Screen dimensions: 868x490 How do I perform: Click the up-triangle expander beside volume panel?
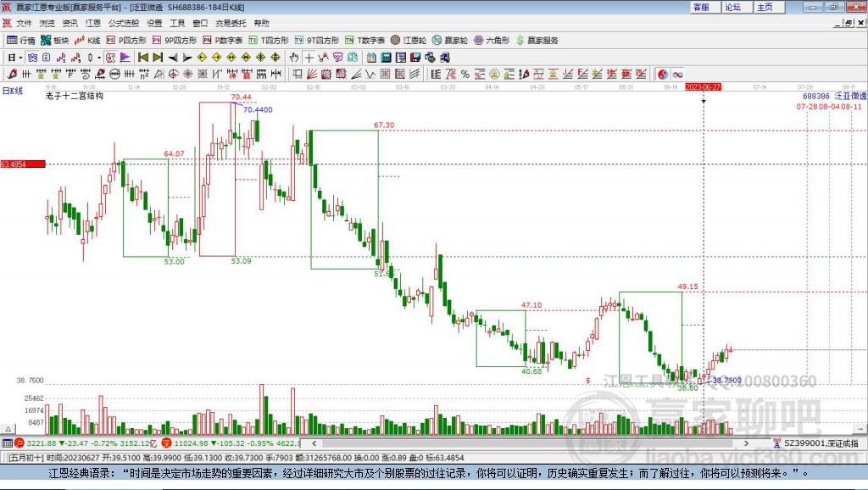8,429
